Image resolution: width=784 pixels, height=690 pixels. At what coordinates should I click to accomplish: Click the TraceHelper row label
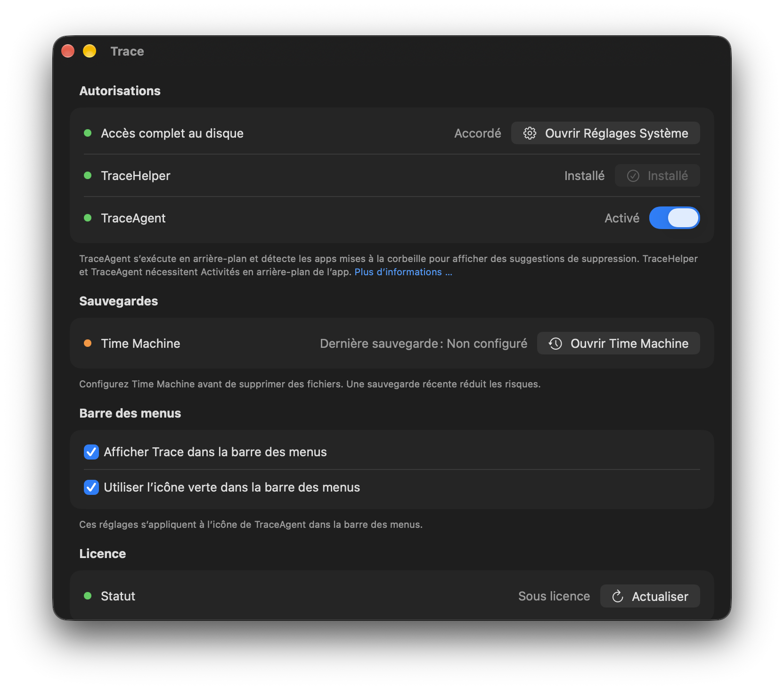pos(136,176)
